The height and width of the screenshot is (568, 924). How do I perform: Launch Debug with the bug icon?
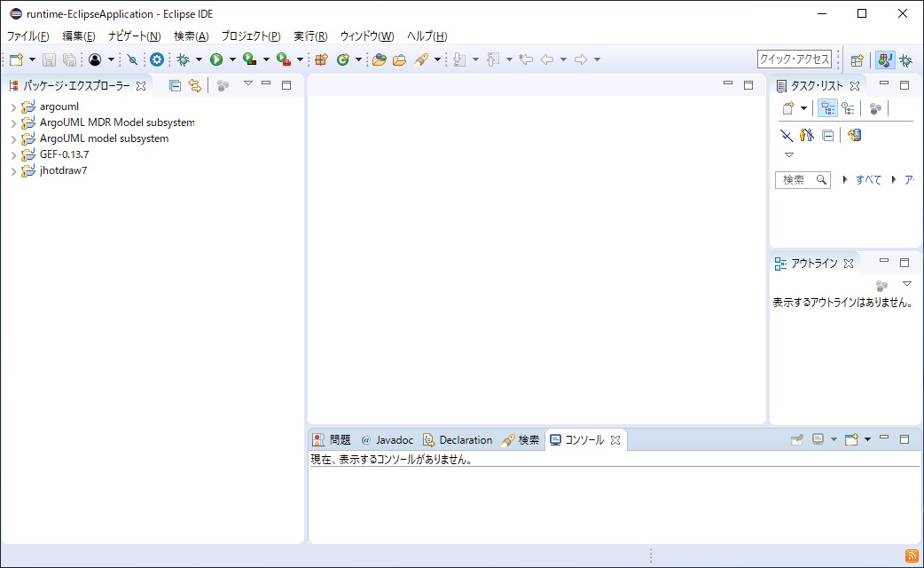pyautogui.click(x=184, y=59)
